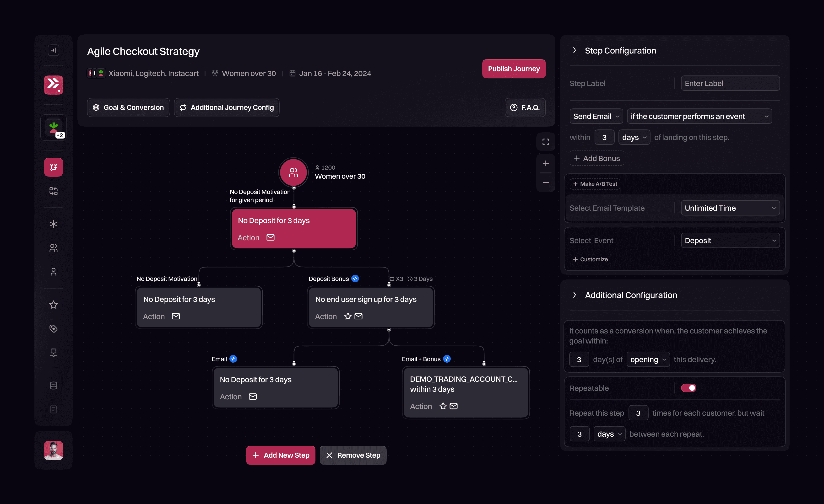824x504 pixels.
Task: Click the asterisk icon in sidebar
Action: (54, 224)
